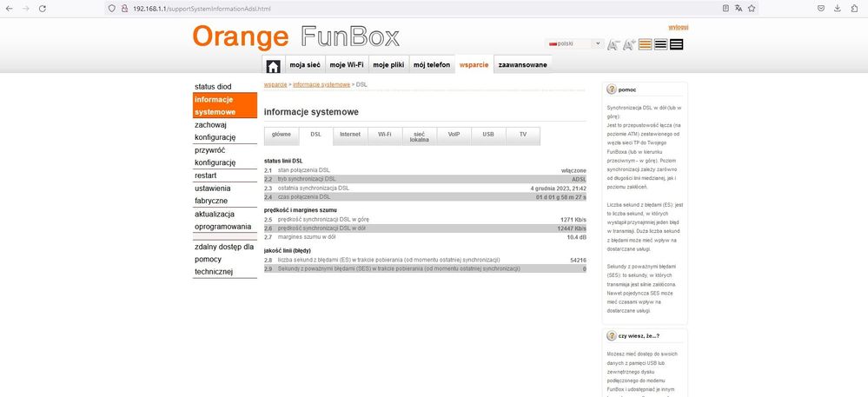The width and height of the screenshot is (868, 397).
Task: Open the moje Wi-Fi menu
Action: point(347,65)
